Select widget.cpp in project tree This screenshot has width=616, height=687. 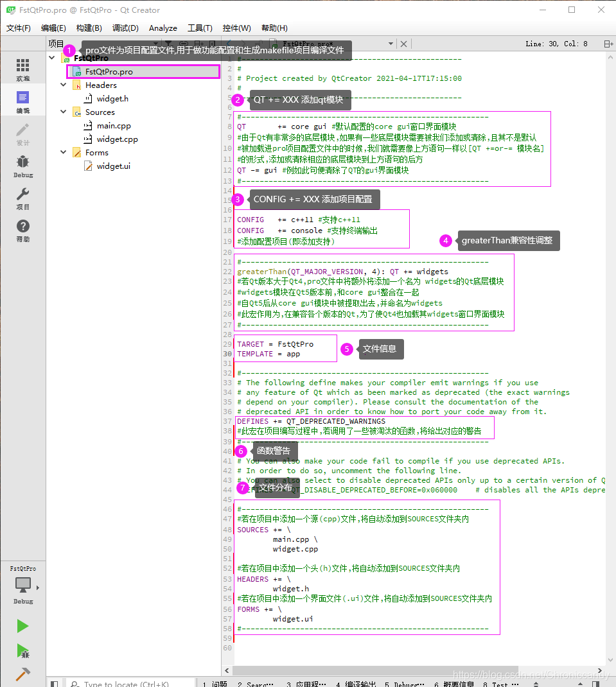coord(118,139)
